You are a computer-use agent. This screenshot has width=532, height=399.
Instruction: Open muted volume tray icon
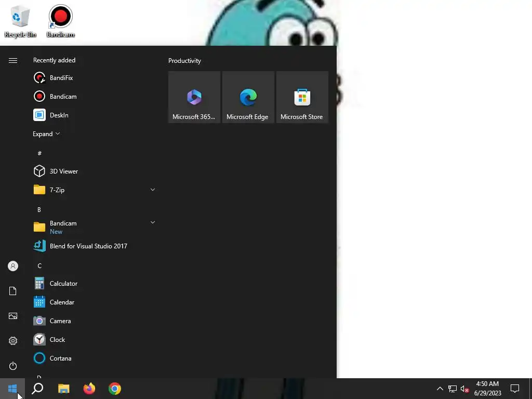click(x=464, y=389)
